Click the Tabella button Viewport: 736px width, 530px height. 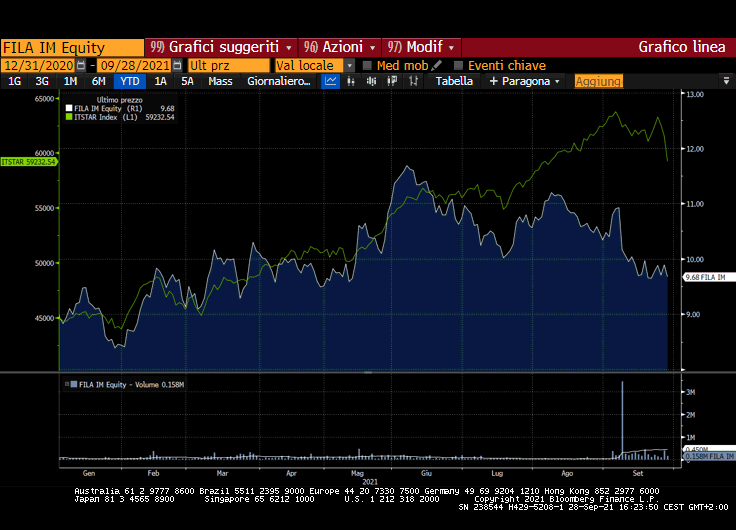(454, 81)
